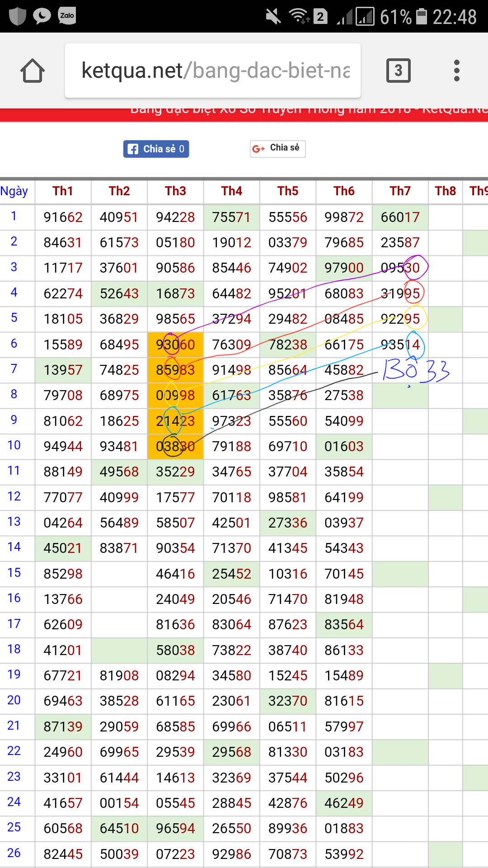Tap the SIM 2 indicator icon
The image size is (488, 868).
(x=320, y=17)
